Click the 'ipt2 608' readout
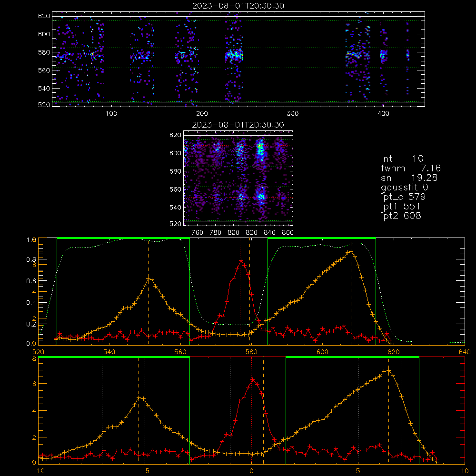 click(401, 216)
